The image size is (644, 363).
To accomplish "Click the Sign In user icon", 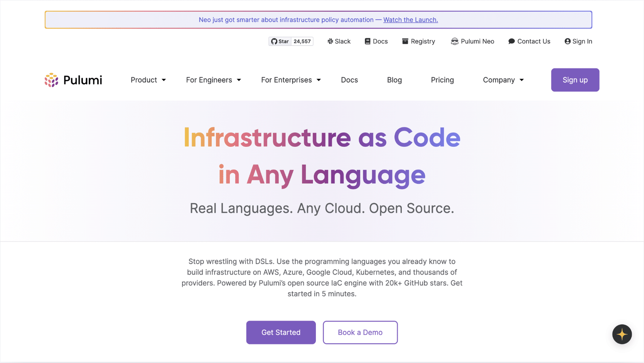I will 567,41.
